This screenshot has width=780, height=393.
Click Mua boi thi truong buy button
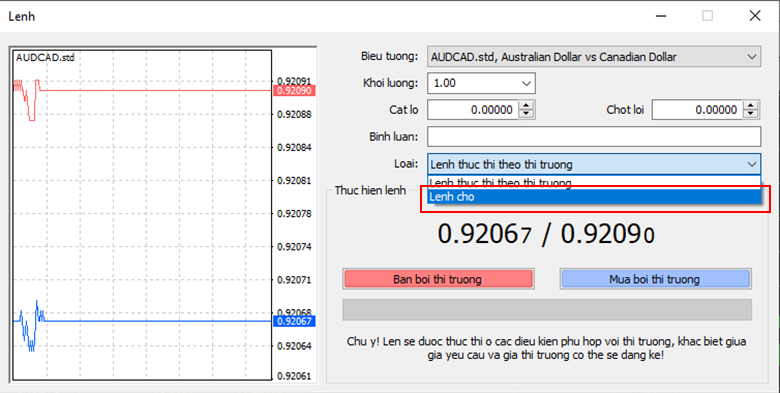pos(655,279)
